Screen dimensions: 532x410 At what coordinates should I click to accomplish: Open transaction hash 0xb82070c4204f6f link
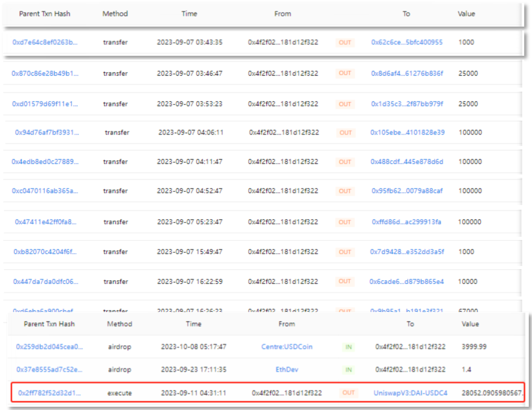45,252
